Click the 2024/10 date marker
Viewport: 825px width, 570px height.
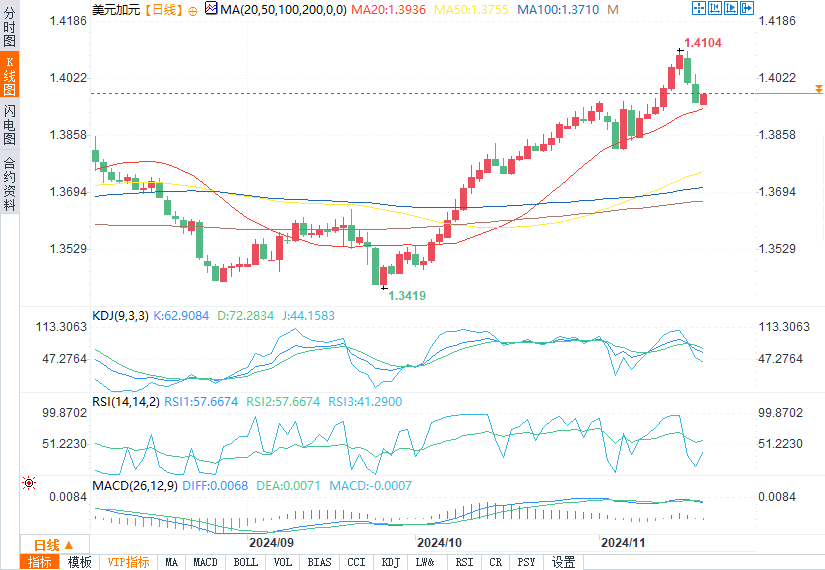tap(439, 543)
